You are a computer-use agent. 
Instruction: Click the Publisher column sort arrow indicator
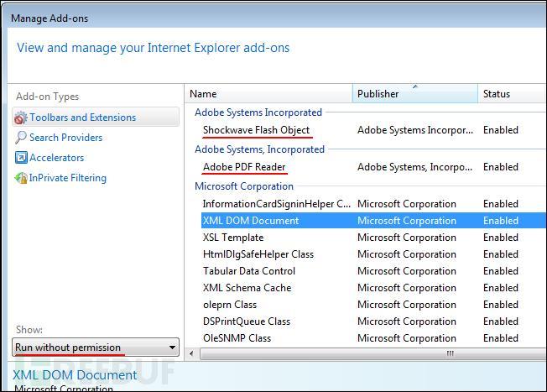coord(415,86)
